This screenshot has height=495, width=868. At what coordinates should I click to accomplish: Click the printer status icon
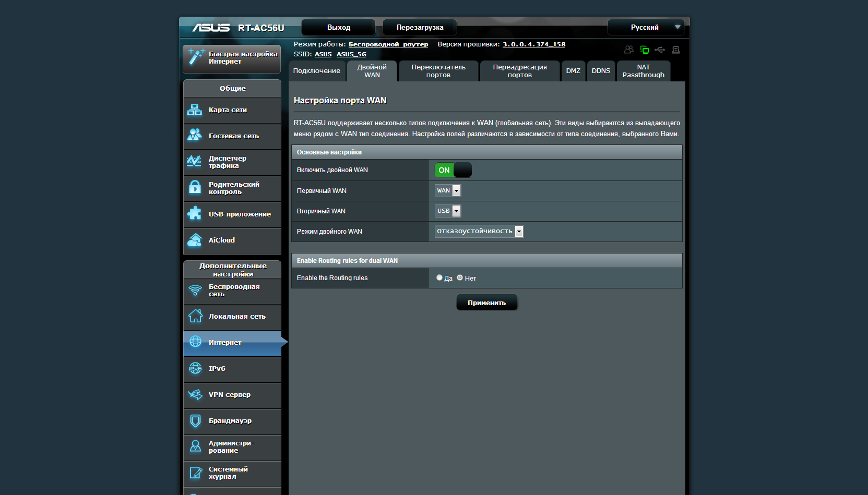[676, 50]
